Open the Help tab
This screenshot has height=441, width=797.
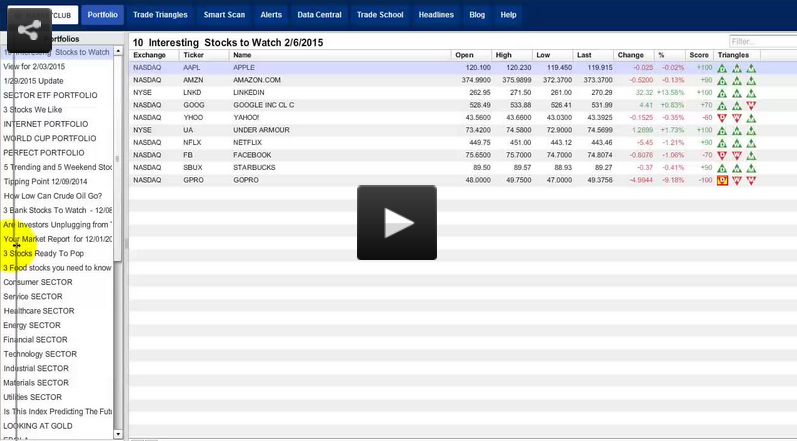tap(508, 15)
